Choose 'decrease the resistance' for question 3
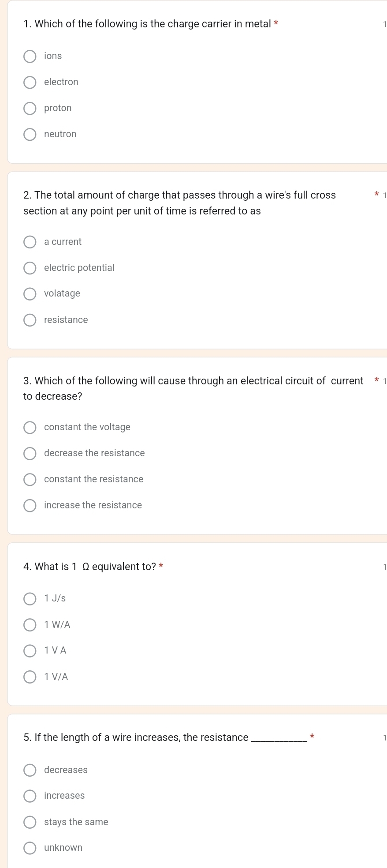Screen dimensions: 387x868 [30, 453]
